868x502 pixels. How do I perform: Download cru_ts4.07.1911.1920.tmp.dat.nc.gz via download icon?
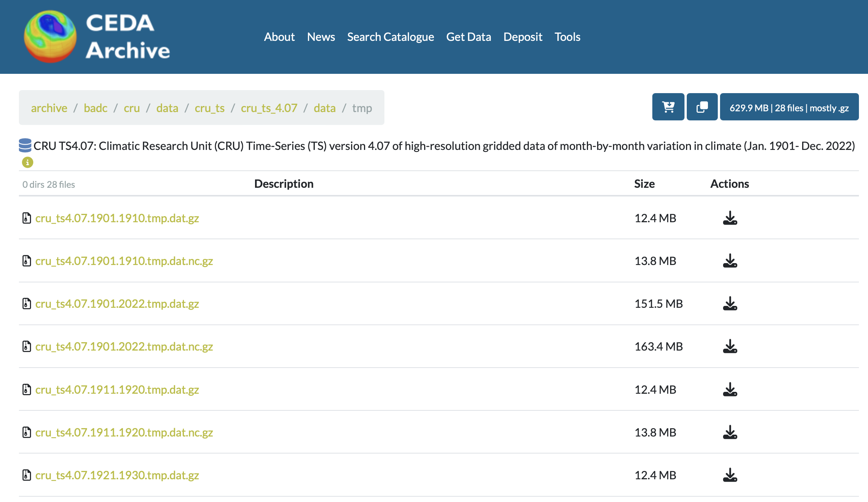coord(730,432)
